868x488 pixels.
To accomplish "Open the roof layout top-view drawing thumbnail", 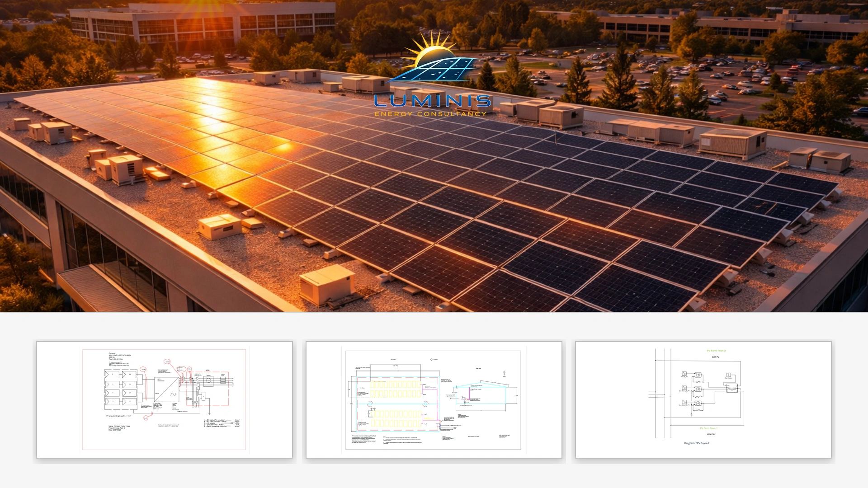I will [434, 399].
